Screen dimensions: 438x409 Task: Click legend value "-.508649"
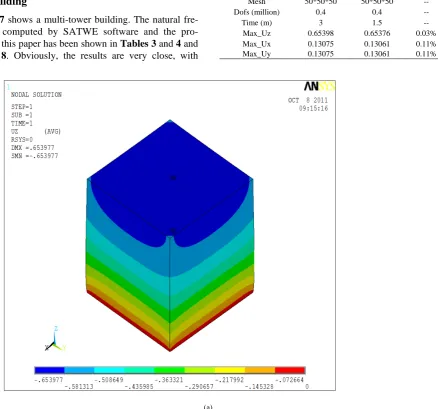pyautogui.click(x=109, y=380)
